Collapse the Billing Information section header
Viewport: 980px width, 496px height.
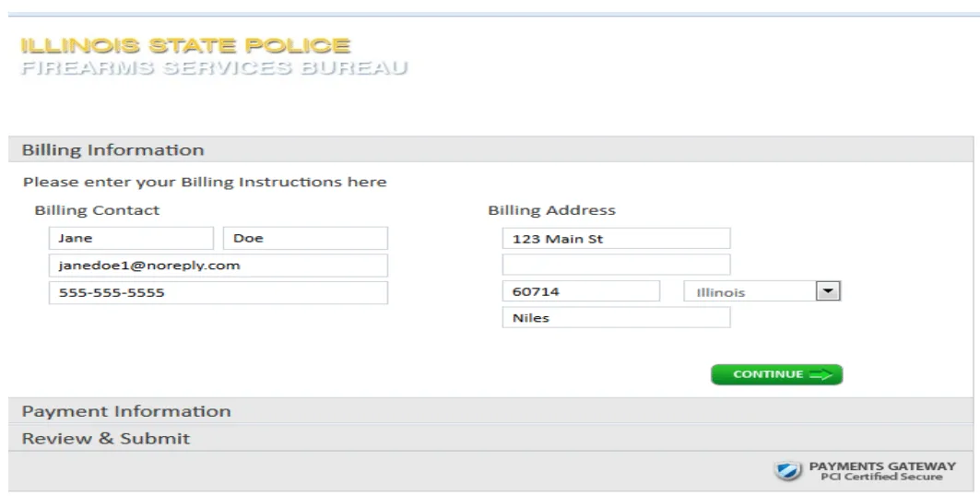coord(490,150)
